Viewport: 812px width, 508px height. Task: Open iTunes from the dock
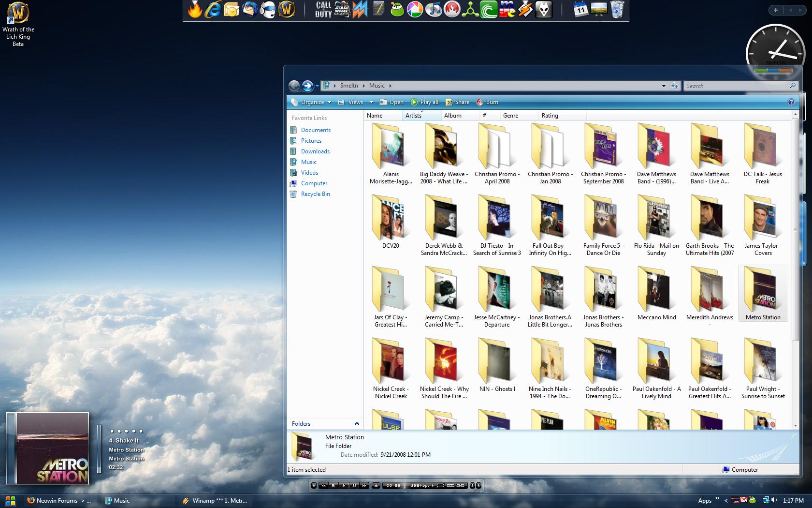(434, 10)
